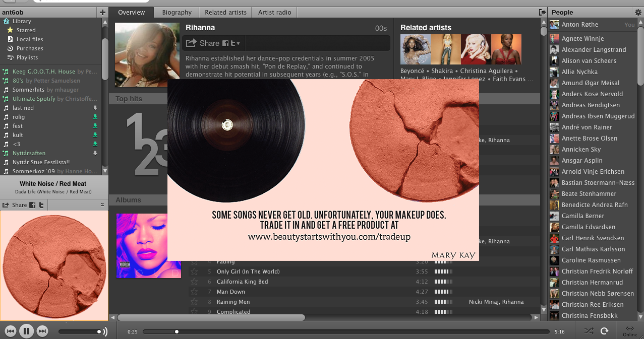This screenshot has height=339, width=644.
Task: Switch to the Overview tab
Action: 132,12
